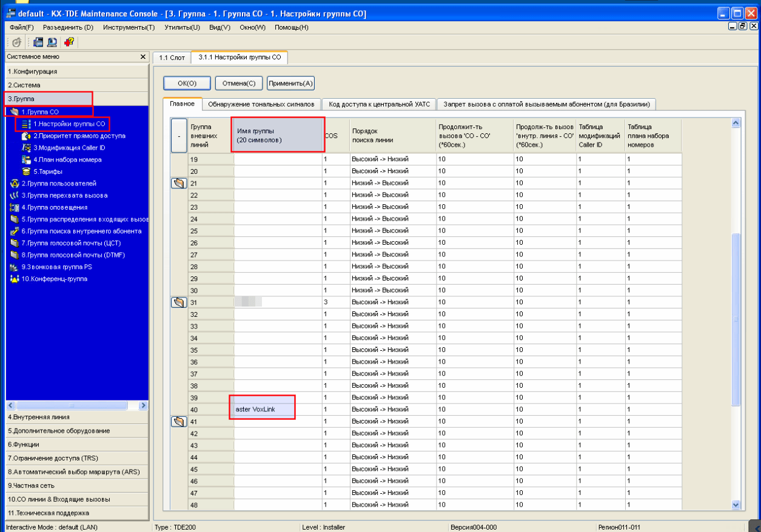Click the red cross help toolbar icon
The height and width of the screenshot is (532, 761).
pyautogui.click(x=69, y=42)
